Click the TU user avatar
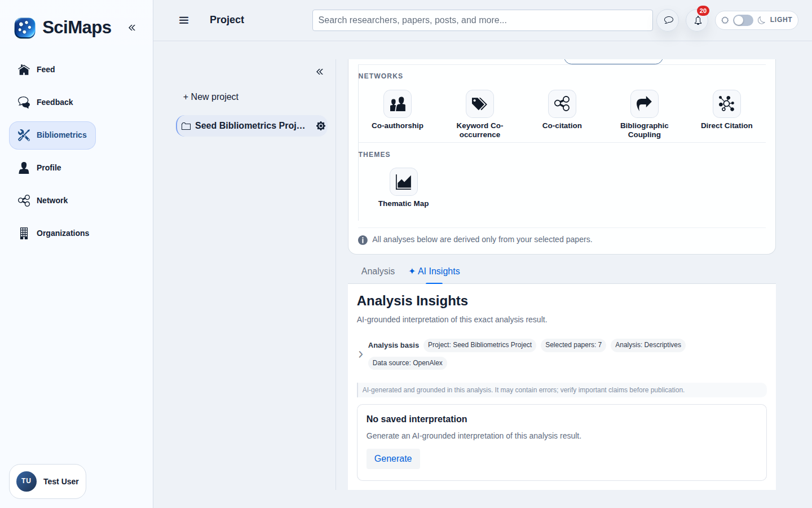 [x=27, y=481]
